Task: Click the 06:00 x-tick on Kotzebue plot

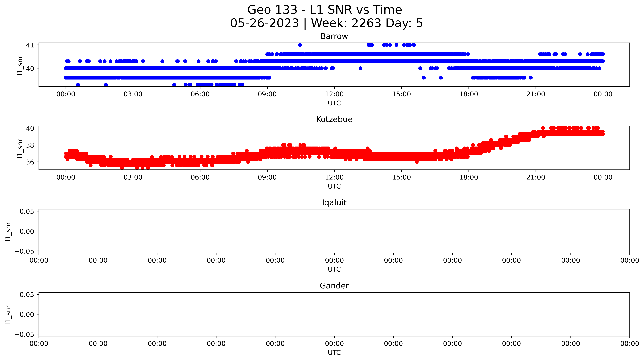Action: tap(200, 177)
